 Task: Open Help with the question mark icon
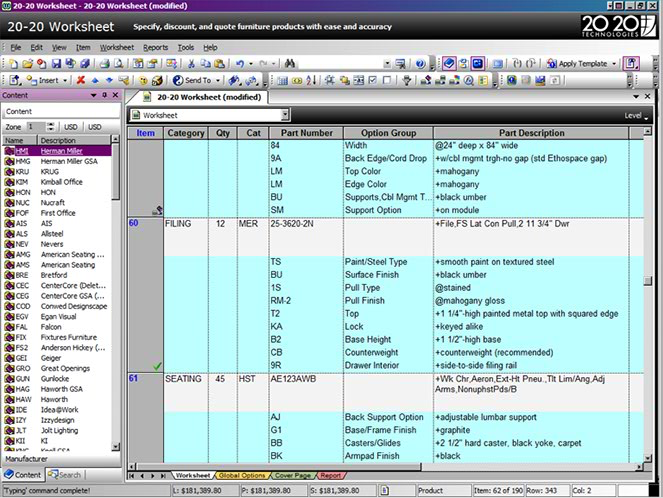click(420, 64)
